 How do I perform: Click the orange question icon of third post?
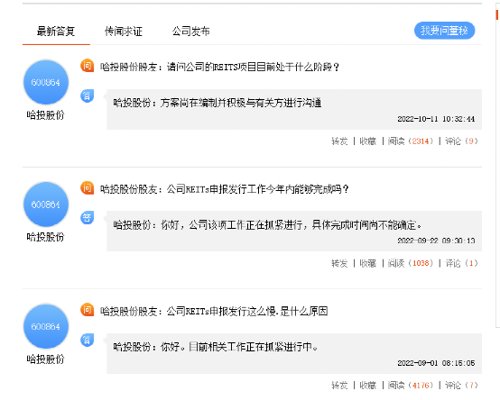(x=87, y=310)
